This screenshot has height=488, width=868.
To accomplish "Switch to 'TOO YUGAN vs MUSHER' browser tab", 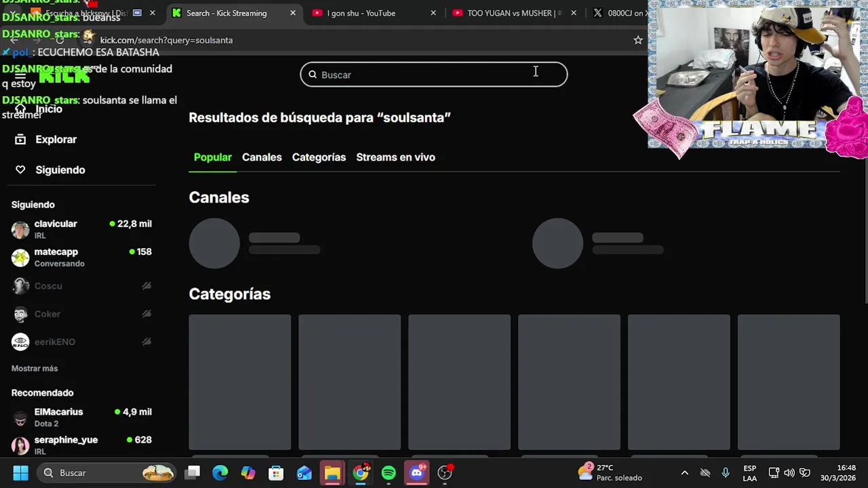I will pos(513,13).
